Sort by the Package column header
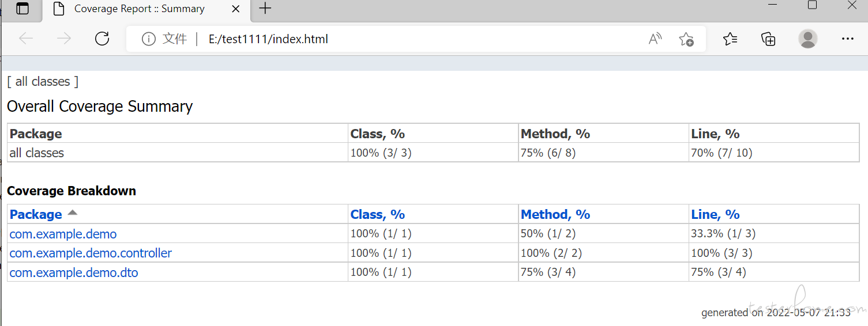The height and width of the screenshot is (326, 868). 36,214
